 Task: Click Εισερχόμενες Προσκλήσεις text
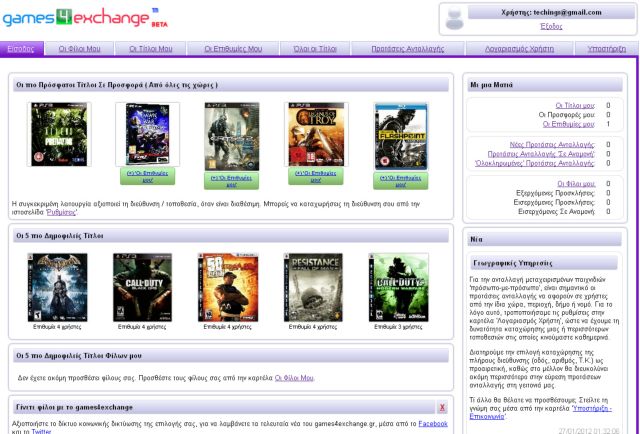click(554, 203)
